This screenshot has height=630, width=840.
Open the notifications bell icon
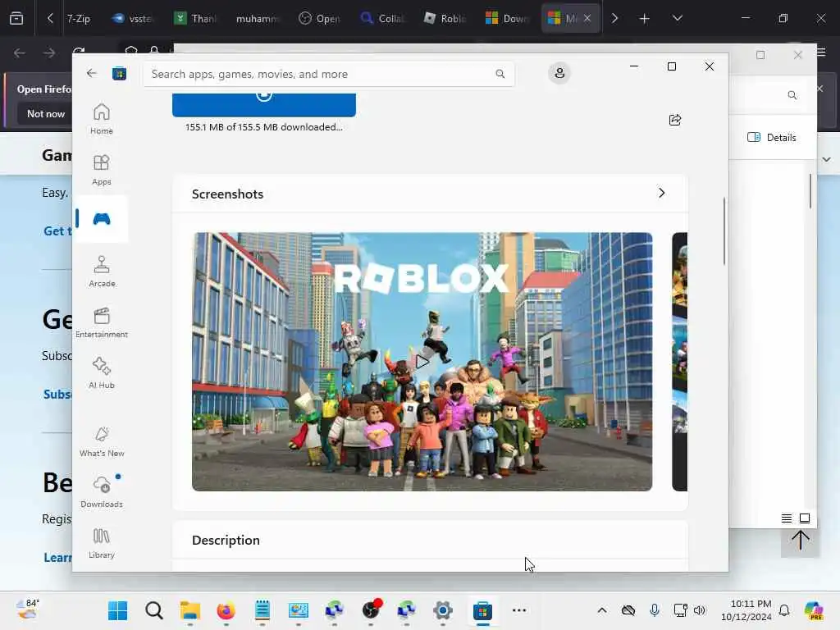[784, 610]
